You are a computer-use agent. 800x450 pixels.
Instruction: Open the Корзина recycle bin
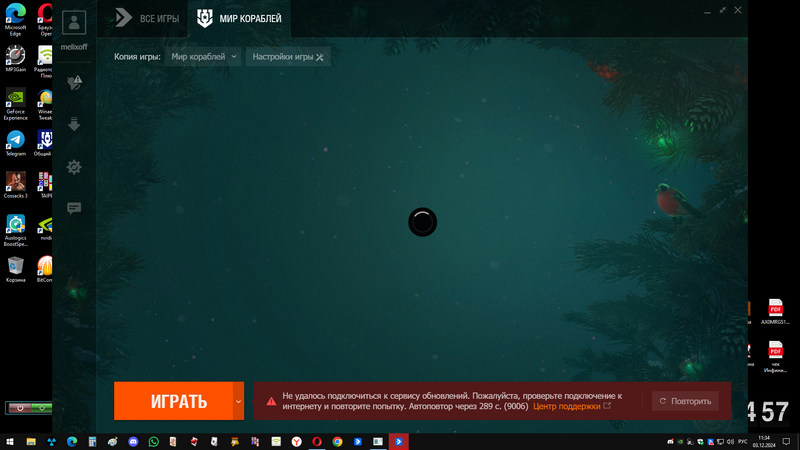[15, 269]
